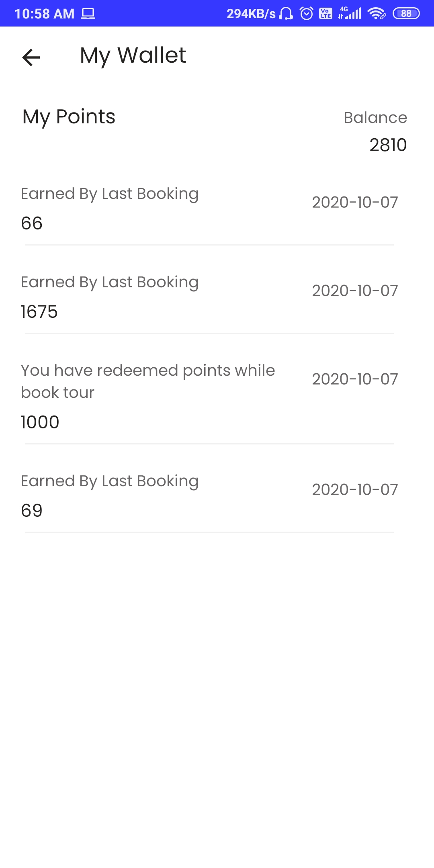The height and width of the screenshot is (868, 434).
Task: Tap the My Points heading
Action: coord(69,117)
